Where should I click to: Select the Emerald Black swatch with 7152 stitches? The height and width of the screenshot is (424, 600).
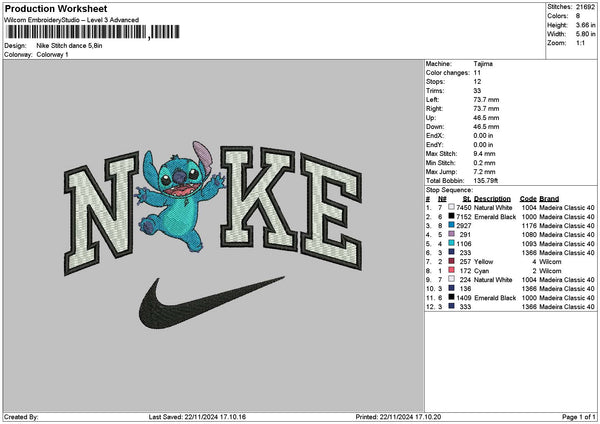452,216
